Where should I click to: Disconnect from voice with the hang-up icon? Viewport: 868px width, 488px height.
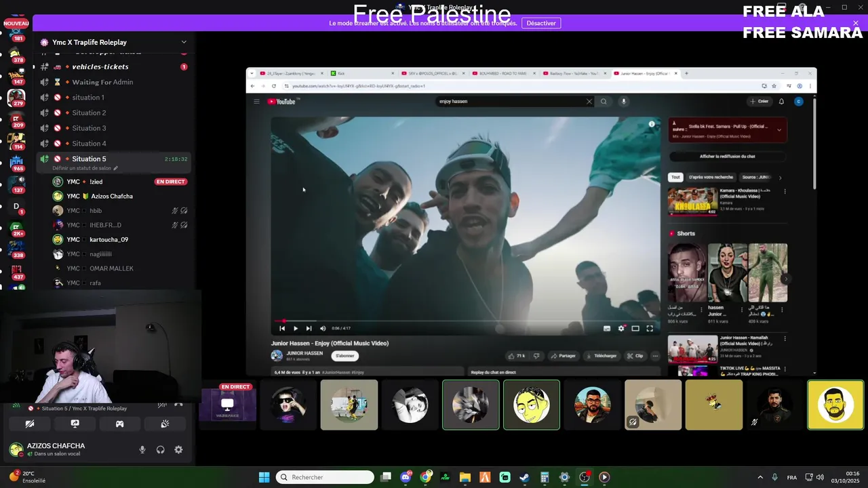[178, 405]
